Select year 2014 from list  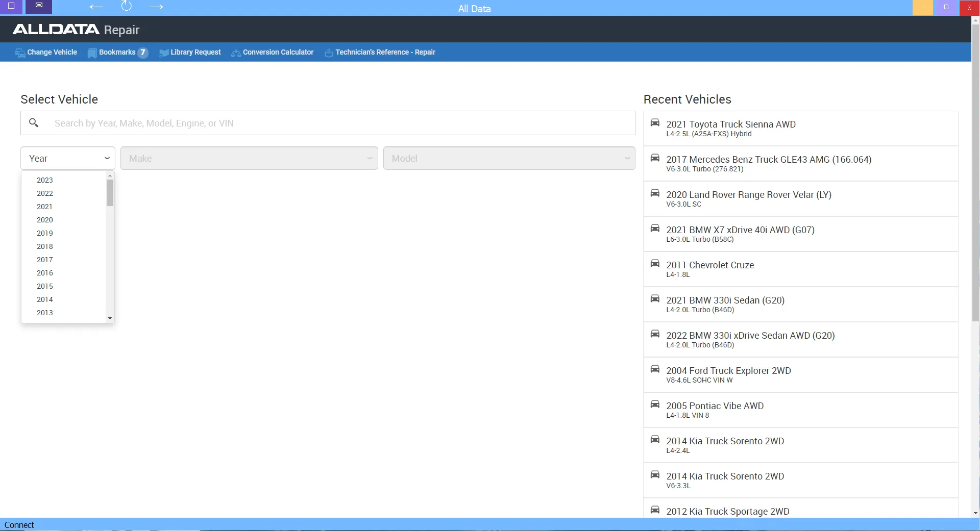tap(45, 299)
